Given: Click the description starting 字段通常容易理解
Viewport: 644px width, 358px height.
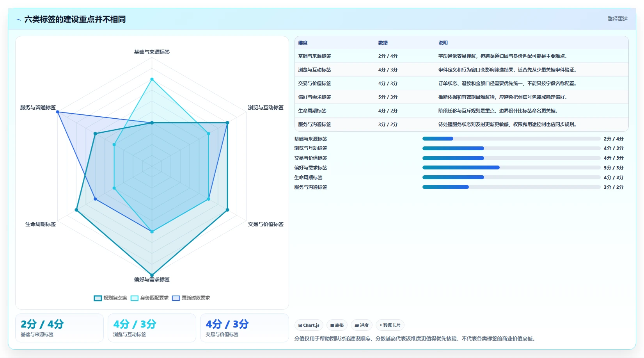Looking at the screenshot, I should pos(503,56).
